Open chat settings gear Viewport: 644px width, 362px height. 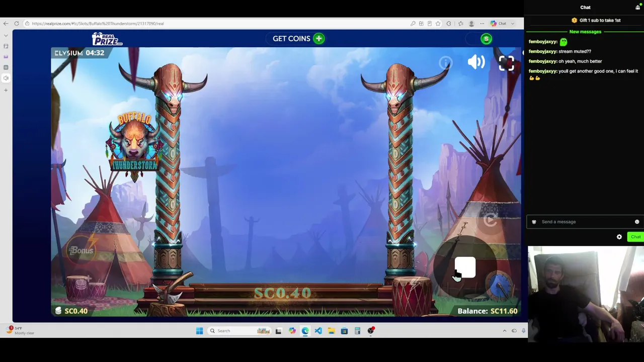[619, 237]
